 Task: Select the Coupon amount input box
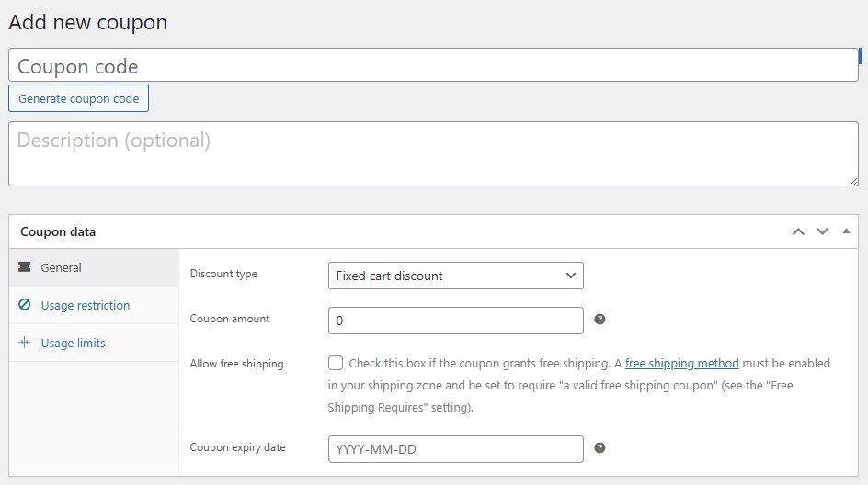pos(455,321)
